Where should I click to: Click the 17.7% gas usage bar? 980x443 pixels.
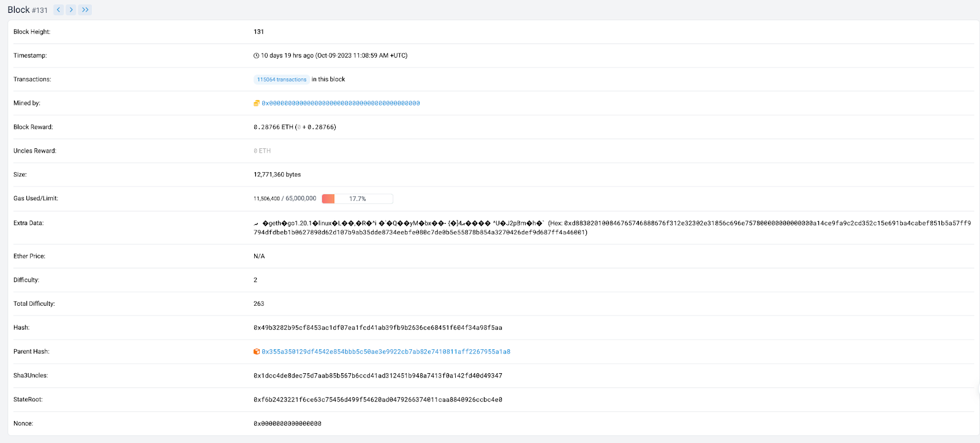(357, 199)
